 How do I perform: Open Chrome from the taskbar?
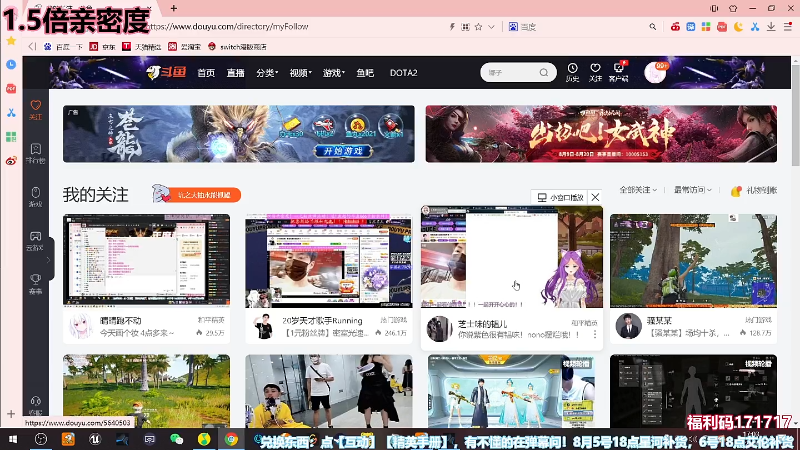click(231, 439)
